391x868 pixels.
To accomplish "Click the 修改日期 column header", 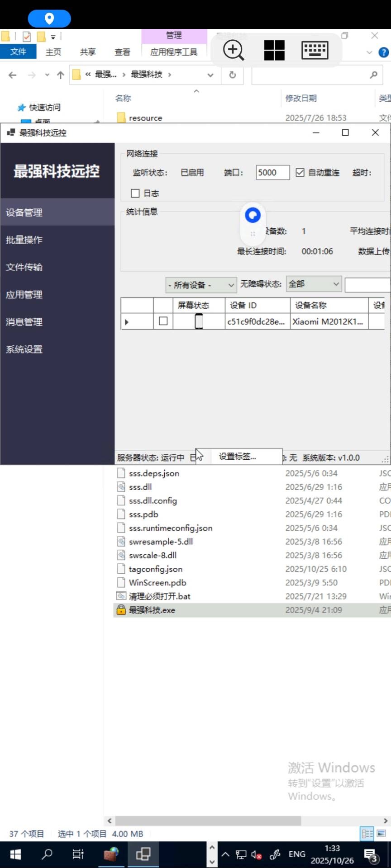I will coord(301,98).
